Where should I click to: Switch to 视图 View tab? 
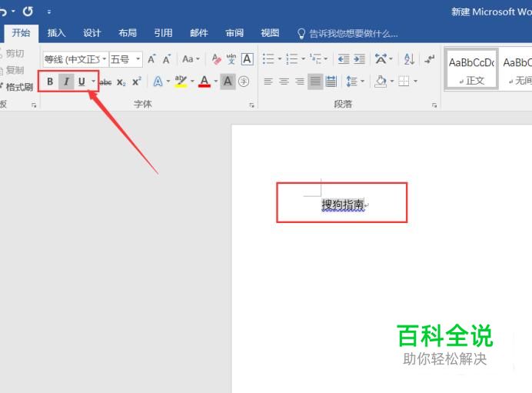[x=270, y=33]
